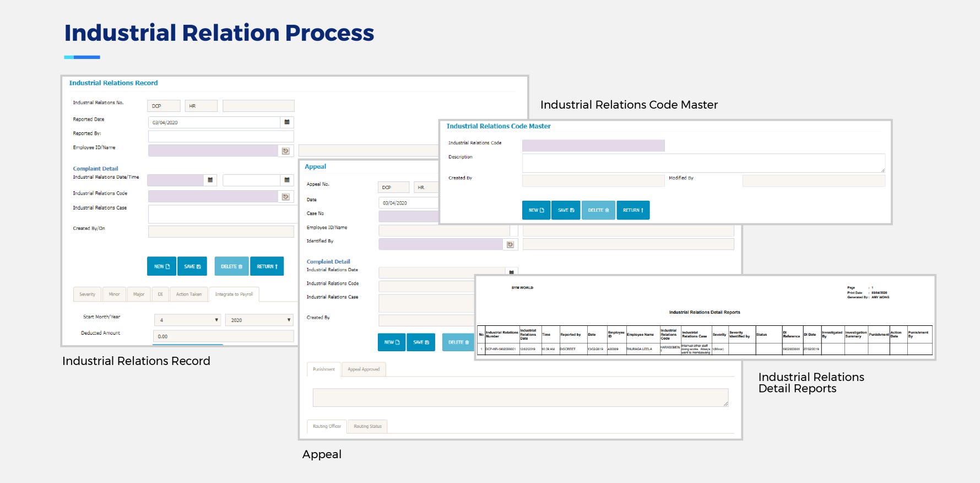Click the Date field in Appeal form
The image size is (980, 483).
click(x=409, y=203)
